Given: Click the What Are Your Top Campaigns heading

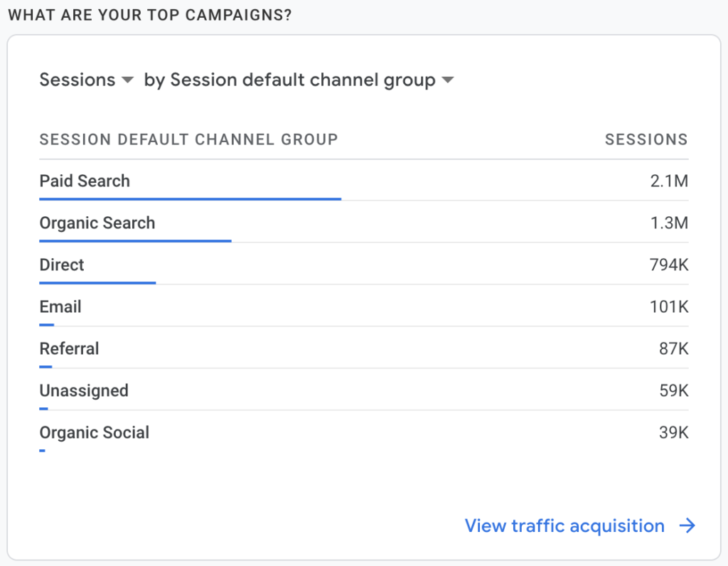Looking at the screenshot, I should coord(150,15).
